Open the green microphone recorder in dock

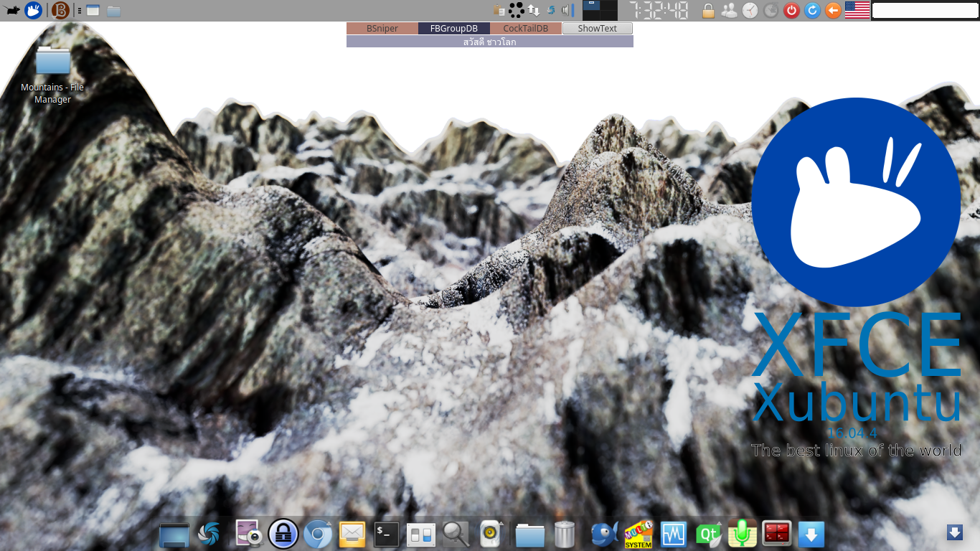(743, 534)
